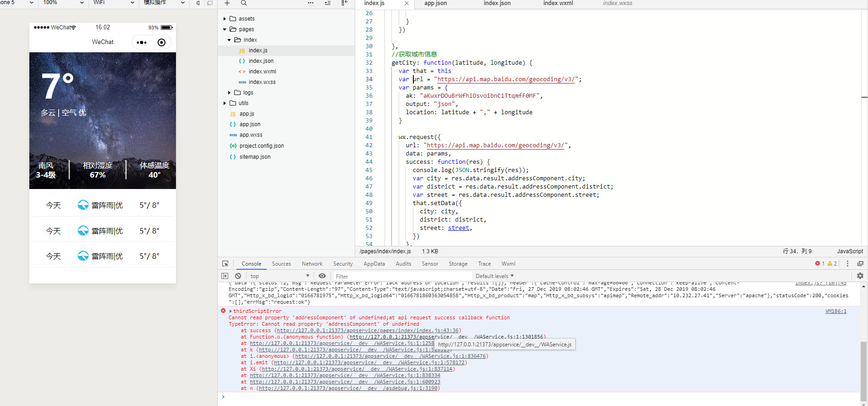This screenshot has width=868, height=406.
Task: Close the index.js editor tab
Action: [407, 3]
